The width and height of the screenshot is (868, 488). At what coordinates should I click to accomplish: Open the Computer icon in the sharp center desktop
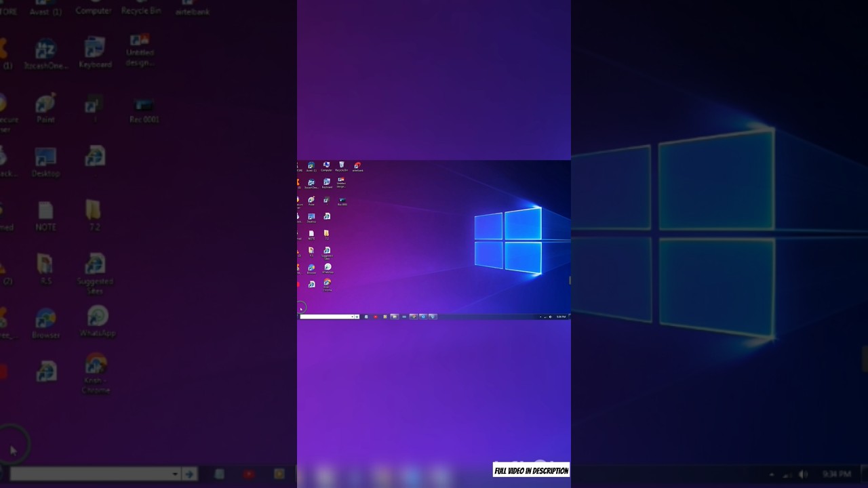(x=327, y=167)
